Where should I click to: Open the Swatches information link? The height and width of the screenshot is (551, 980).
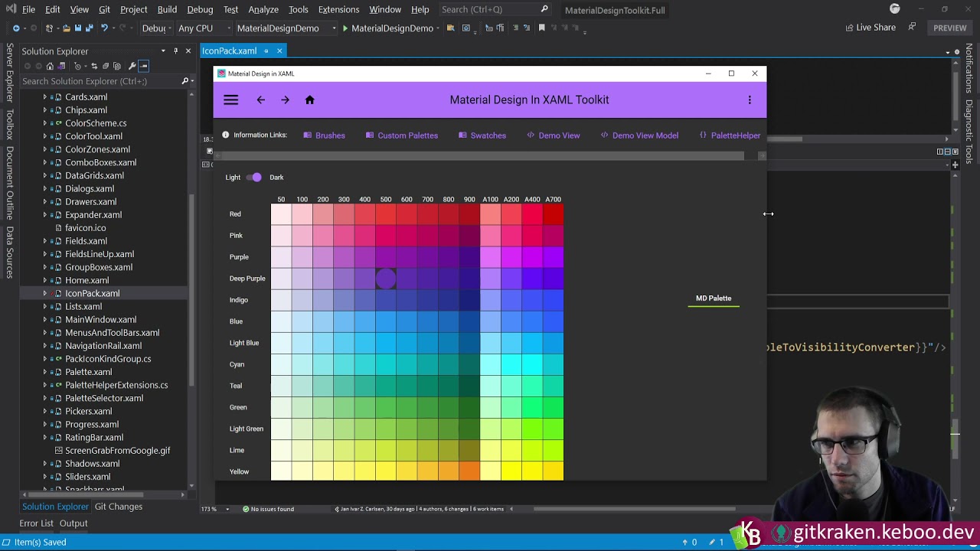tap(488, 135)
